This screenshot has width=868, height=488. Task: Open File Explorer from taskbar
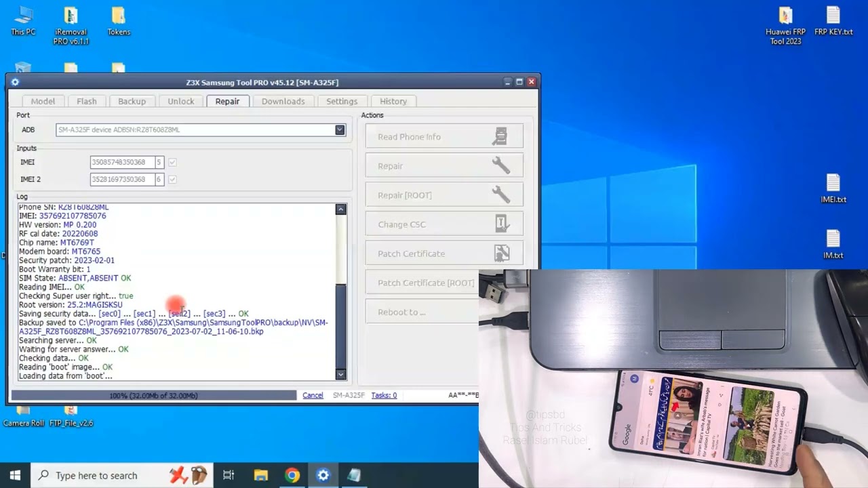click(260, 475)
